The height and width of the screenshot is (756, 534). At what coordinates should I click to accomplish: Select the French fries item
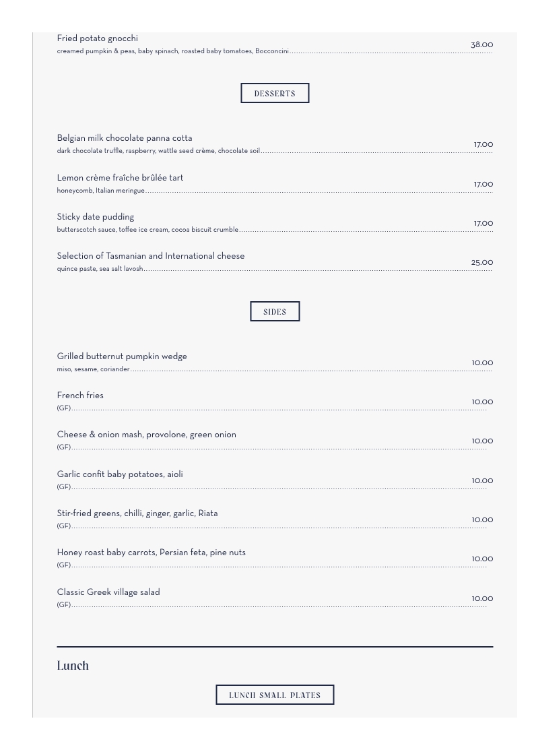(x=80, y=396)
